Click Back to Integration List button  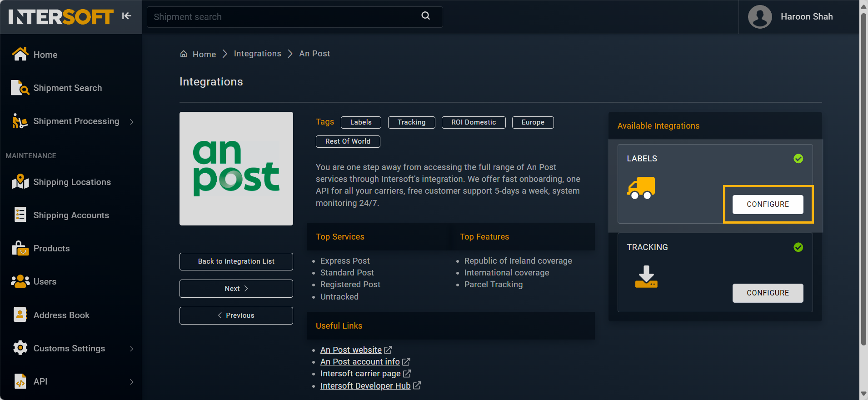click(x=236, y=261)
